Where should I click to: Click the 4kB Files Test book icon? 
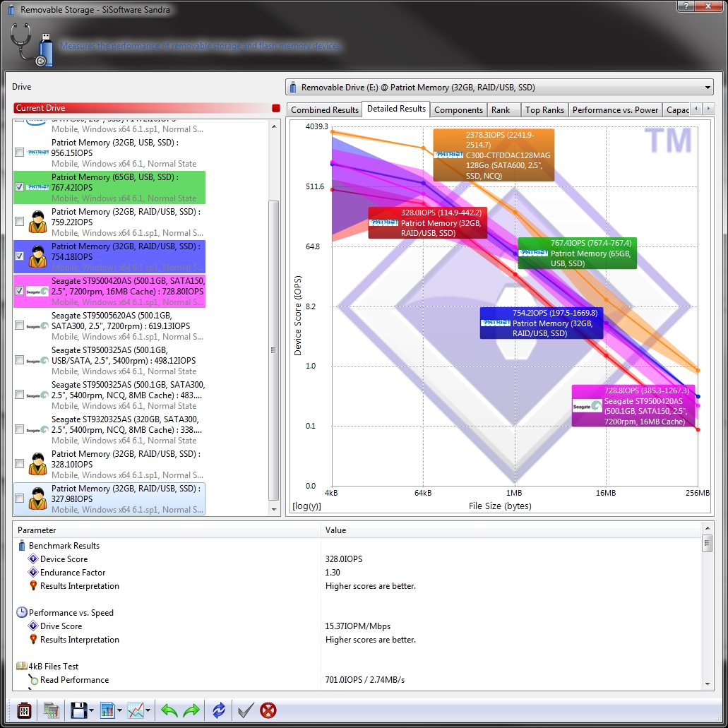[x=21, y=667]
